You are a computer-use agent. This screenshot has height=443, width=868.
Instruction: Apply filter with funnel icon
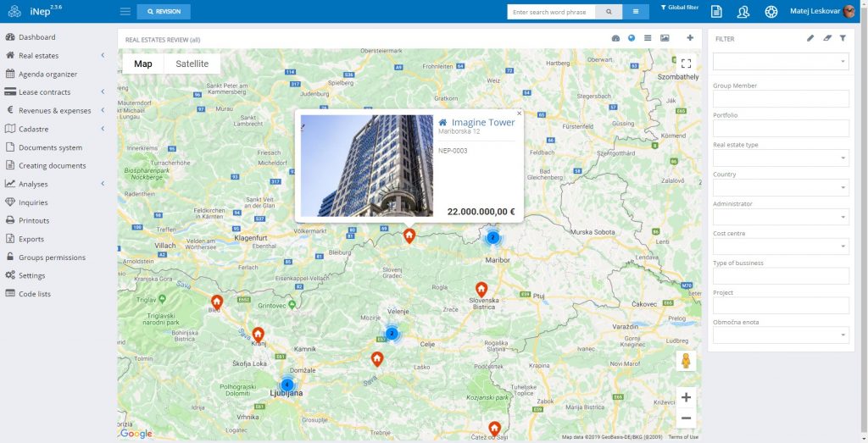point(843,38)
